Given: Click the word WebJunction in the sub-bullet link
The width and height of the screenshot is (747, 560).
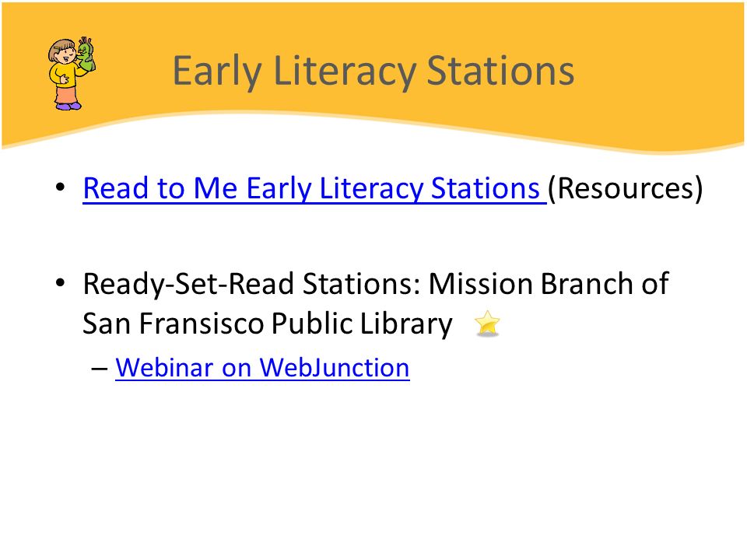Looking at the screenshot, I should (335, 368).
